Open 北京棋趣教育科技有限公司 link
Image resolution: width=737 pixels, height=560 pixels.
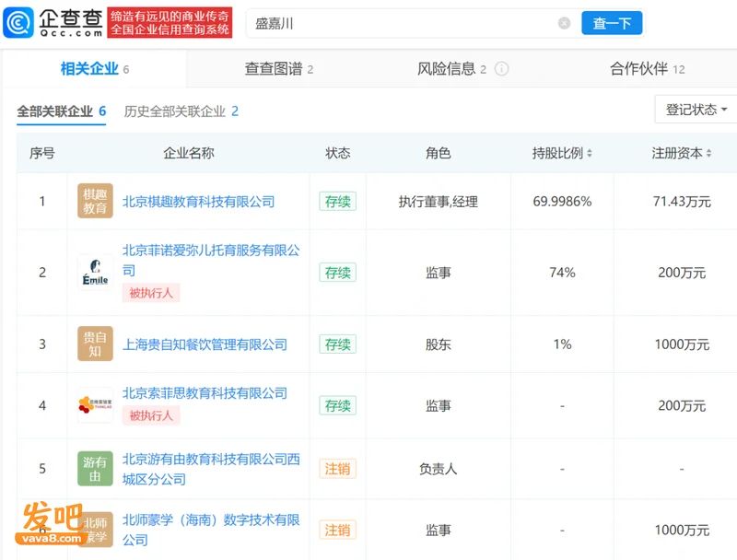[198, 202]
